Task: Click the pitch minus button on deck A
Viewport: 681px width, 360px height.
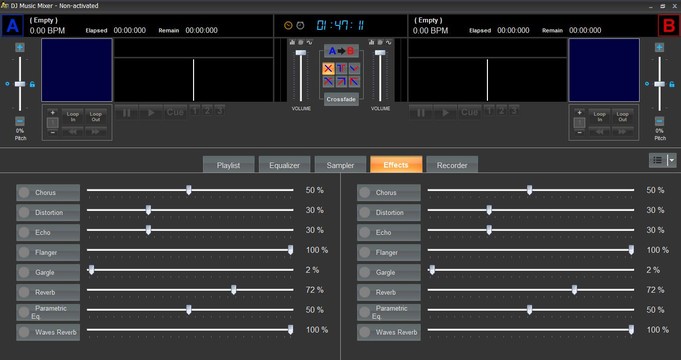Action: click(x=20, y=121)
